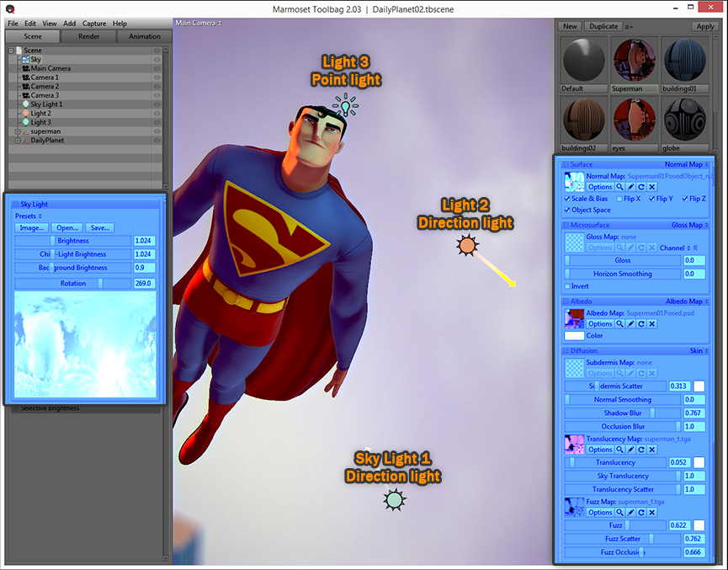Click the New material button

point(570,26)
